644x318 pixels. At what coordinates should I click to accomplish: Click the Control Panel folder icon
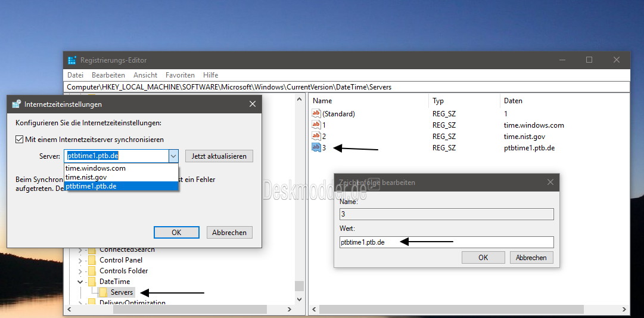click(92, 260)
